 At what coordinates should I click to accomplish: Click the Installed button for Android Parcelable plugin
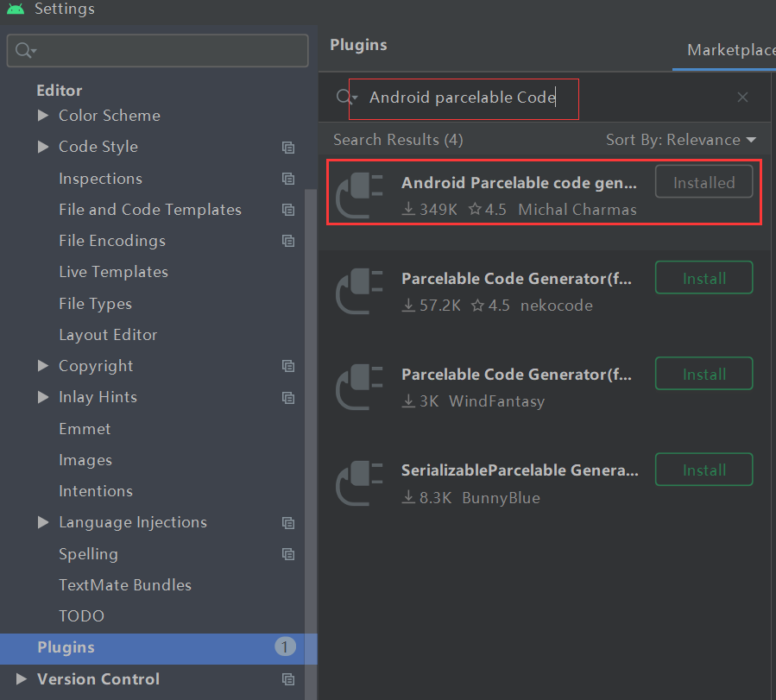(x=703, y=181)
